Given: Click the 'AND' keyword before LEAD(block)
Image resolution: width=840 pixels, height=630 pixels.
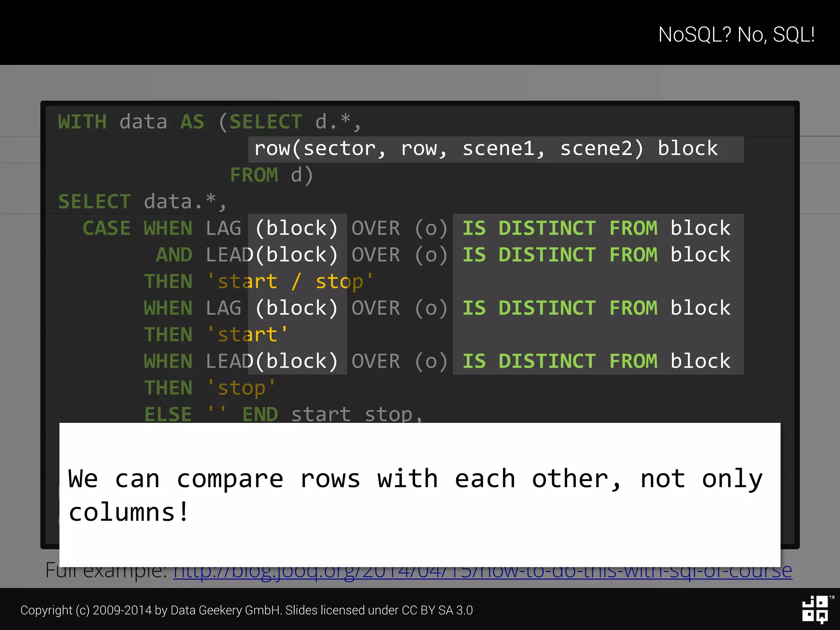Looking at the screenshot, I should point(174,255).
